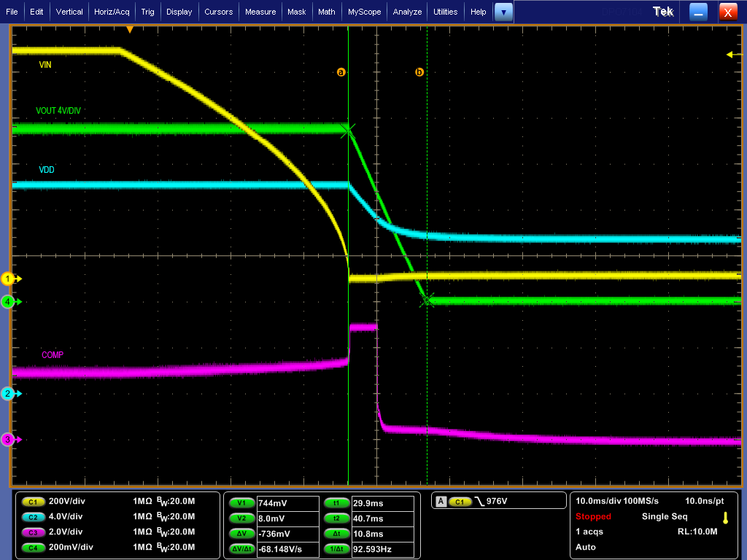
Task: Select the C1 channel badge
Action: [32, 502]
